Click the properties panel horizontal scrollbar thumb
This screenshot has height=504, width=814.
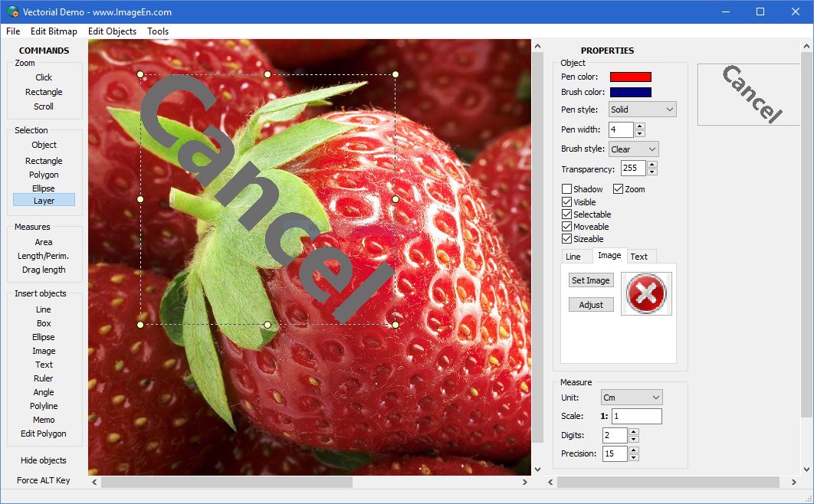tap(668, 483)
